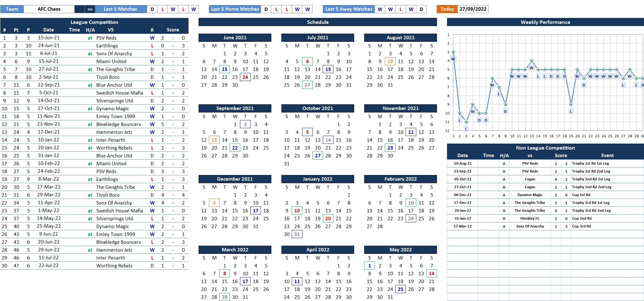Select the Today date cell showing 27/09/2022
The width and height of the screenshot is (644, 301).
click(x=473, y=9)
